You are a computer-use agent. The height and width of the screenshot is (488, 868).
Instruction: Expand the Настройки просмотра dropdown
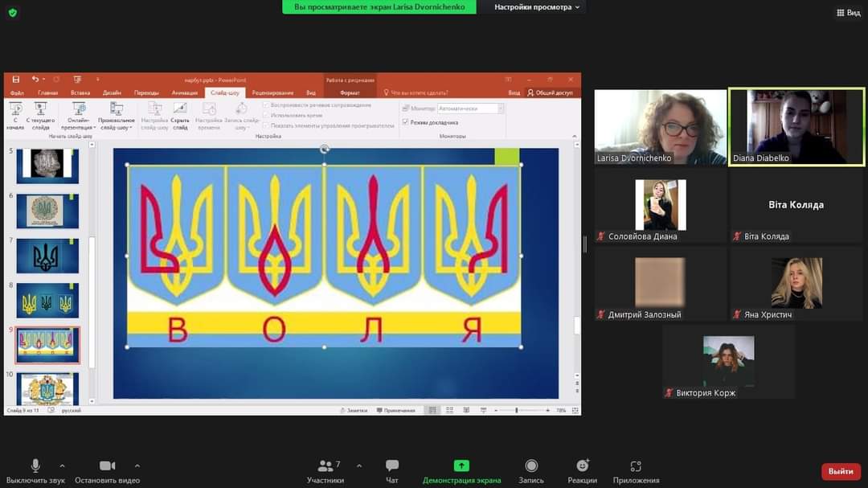click(x=536, y=7)
